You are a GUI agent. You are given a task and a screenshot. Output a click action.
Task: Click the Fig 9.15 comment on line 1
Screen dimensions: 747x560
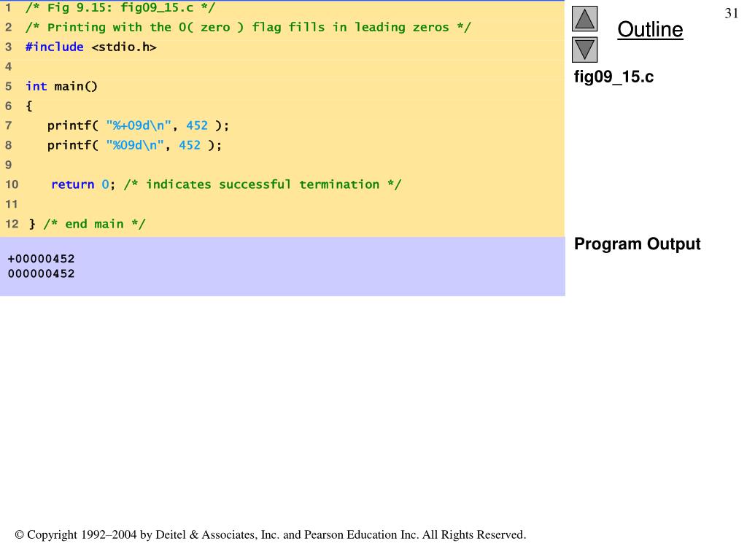click(120, 7)
